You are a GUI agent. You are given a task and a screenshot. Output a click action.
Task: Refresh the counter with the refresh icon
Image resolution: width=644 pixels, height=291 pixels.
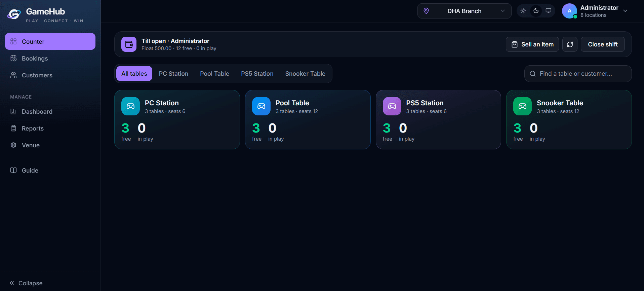[570, 44]
